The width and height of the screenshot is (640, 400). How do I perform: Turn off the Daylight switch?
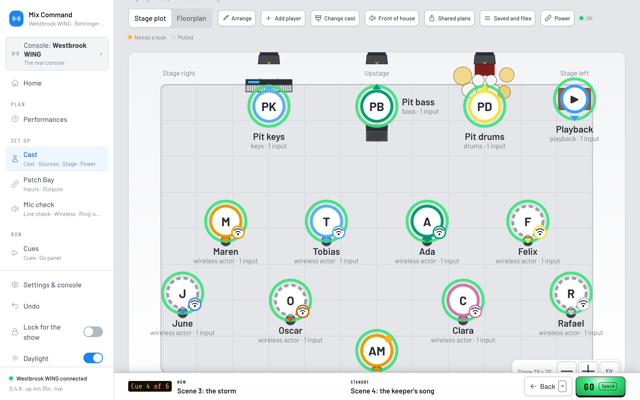point(93,358)
